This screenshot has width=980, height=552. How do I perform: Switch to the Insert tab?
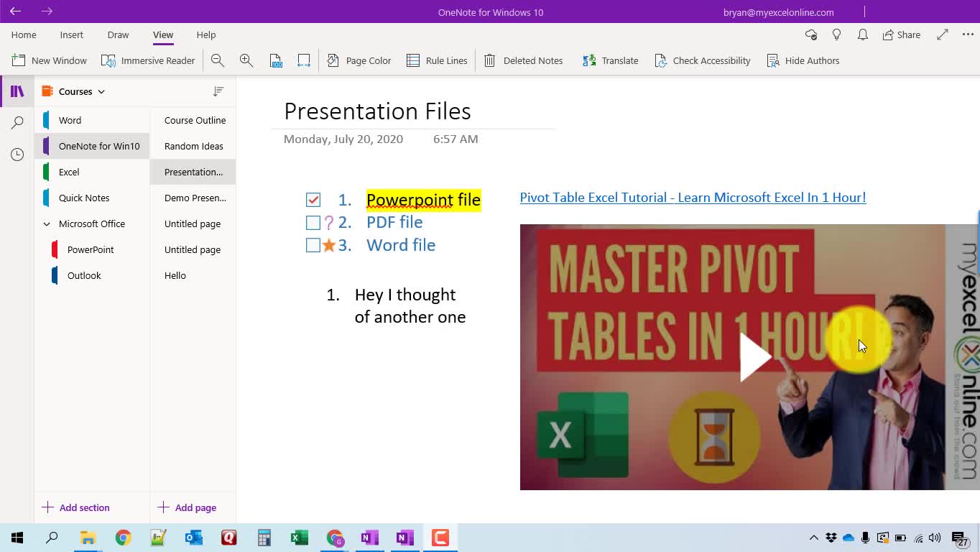coord(71,34)
